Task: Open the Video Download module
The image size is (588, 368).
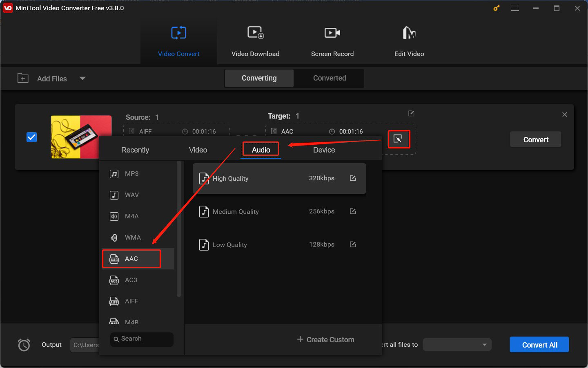Action: [x=255, y=41]
